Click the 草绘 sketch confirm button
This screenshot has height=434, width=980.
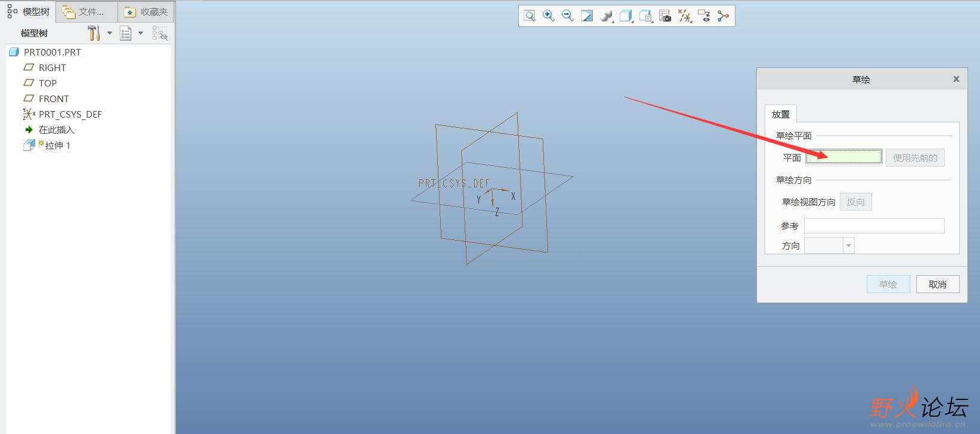pyautogui.click(x=888, y=284)
